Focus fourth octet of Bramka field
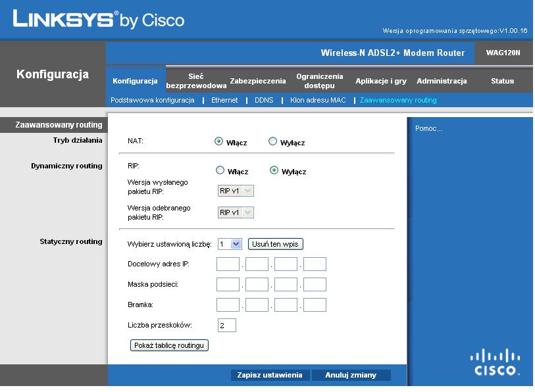The width and height of the screenshot is (535, 392). (315, 305)
